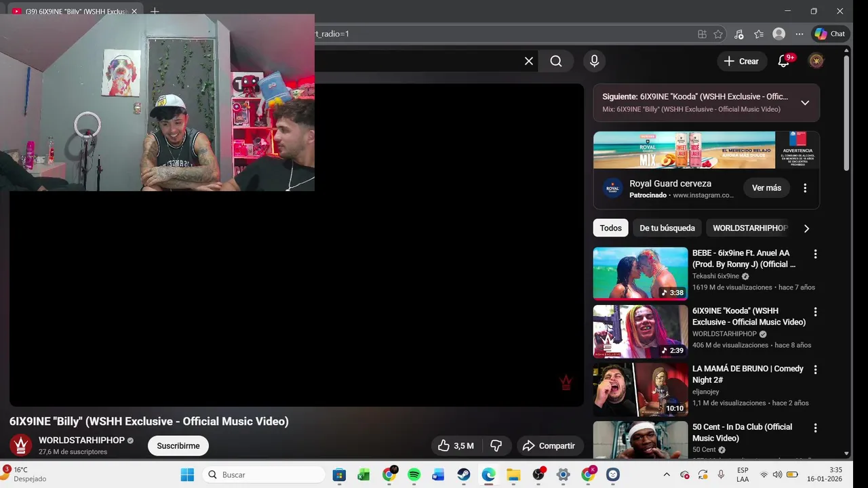Like the video with 3,5 M
The width and height of the screenshot is (868, 488).
(456, 446)
